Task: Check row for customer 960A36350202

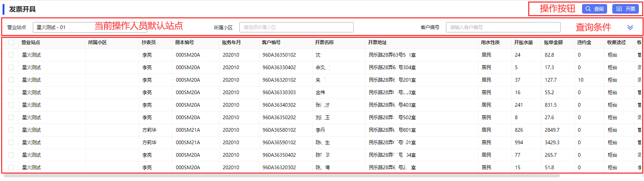Action: coord(11,117)
